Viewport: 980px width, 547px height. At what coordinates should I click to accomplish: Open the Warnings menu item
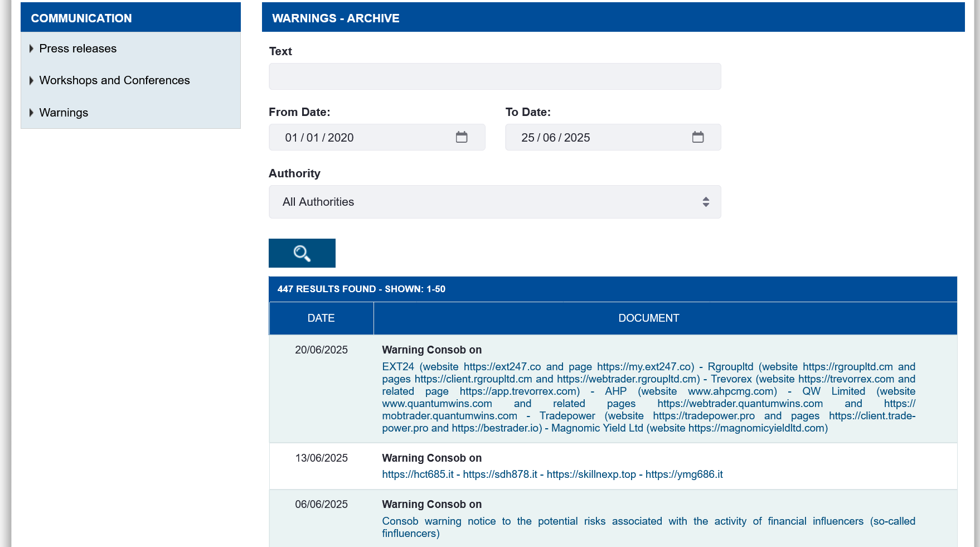pos(64,113)
